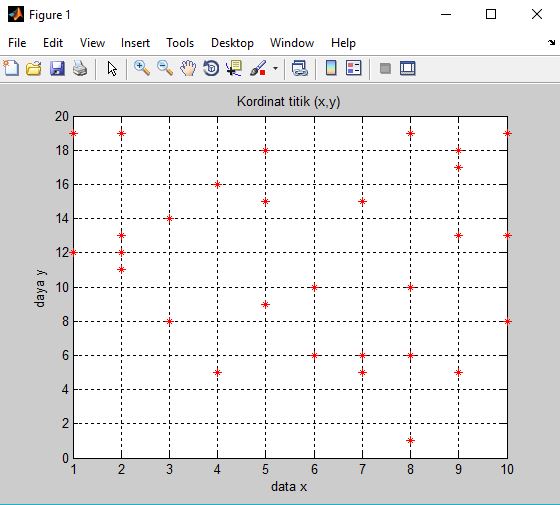560x505 pixels.
Task: Click the Show Plot Tools icon
Action: point(408,68)
